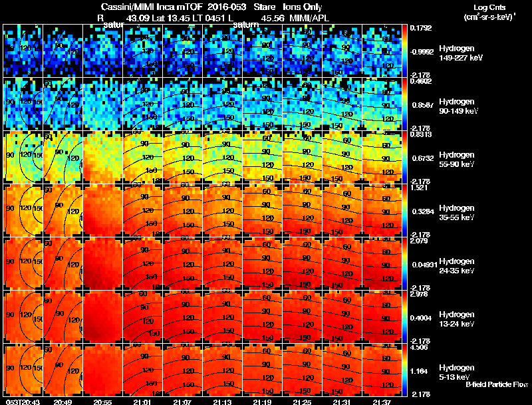Image resolution: width=532 pixels, height=405 pixels.
Task: Click the 'Hydrogen 24-35 keV' row label
Action: pos(457,265)
